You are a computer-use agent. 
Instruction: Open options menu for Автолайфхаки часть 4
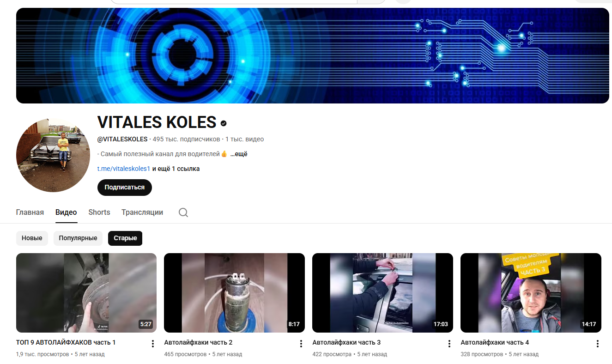597,344
